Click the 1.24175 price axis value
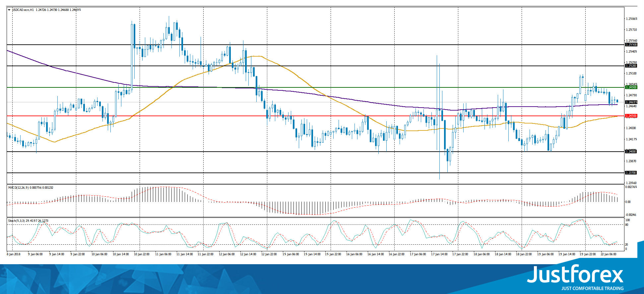This screenshot has width=644, height=294. pyautogui.click(x=631, y=139)
